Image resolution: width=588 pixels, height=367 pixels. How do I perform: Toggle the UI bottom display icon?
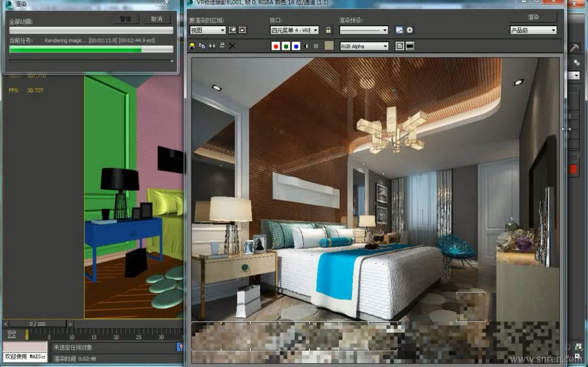click(410, 46)
